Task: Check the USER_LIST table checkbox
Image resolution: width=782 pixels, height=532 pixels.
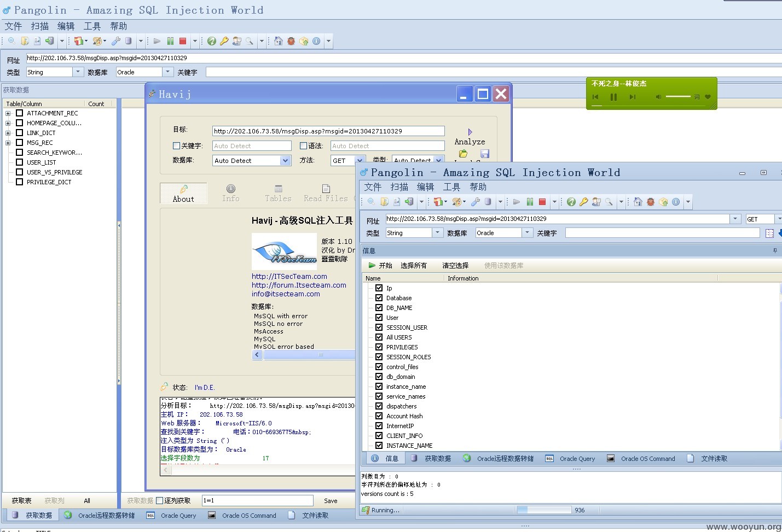Action: pyautogui.click(x=20, y=162)
